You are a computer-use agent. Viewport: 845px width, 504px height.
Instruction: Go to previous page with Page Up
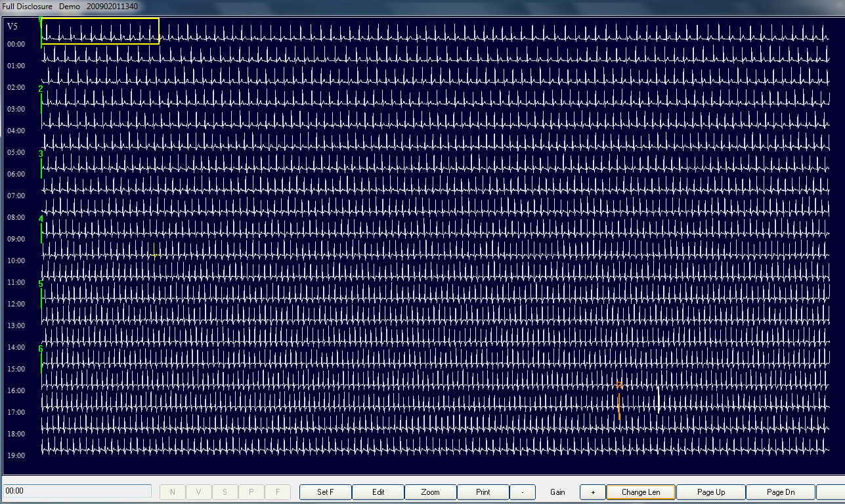[710, 492]
